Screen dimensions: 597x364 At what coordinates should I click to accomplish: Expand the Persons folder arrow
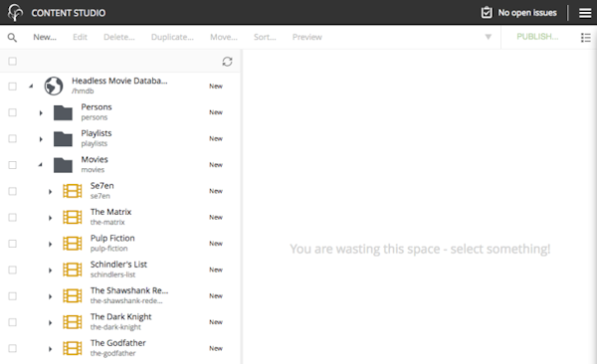[x=41, y=112]
